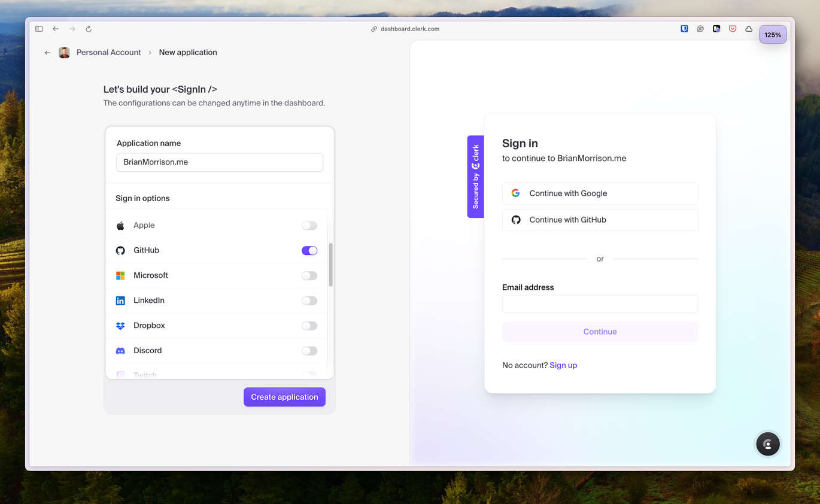Image resolution: width=820 pixels, height=504 pixels.
Task: Click the browser forward arrow
Action: 72,29
